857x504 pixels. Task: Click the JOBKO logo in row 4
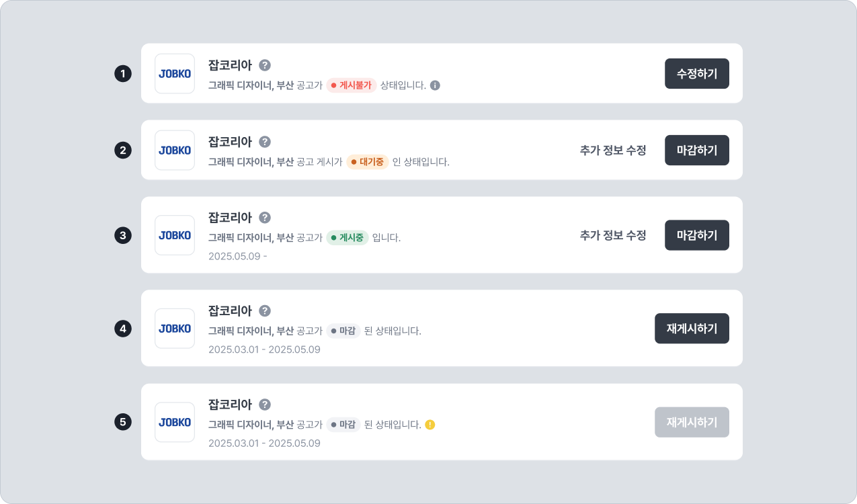point(175,329)
